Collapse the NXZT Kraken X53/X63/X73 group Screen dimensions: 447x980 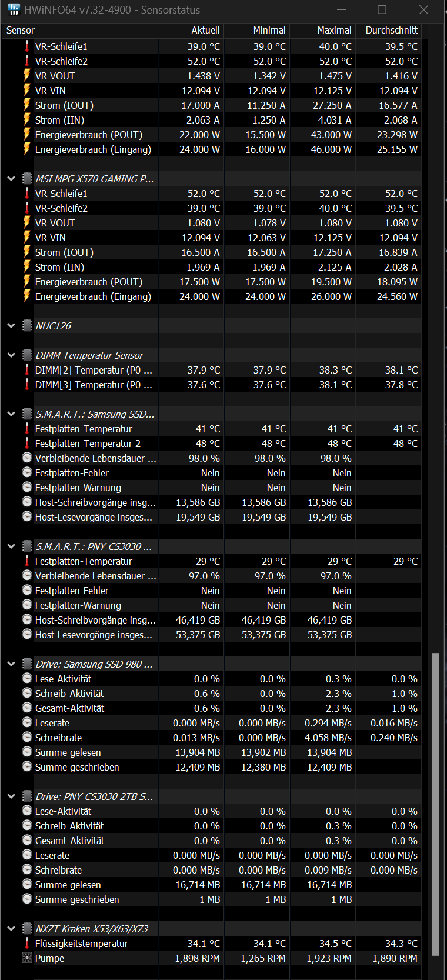(x=11, y=929)
